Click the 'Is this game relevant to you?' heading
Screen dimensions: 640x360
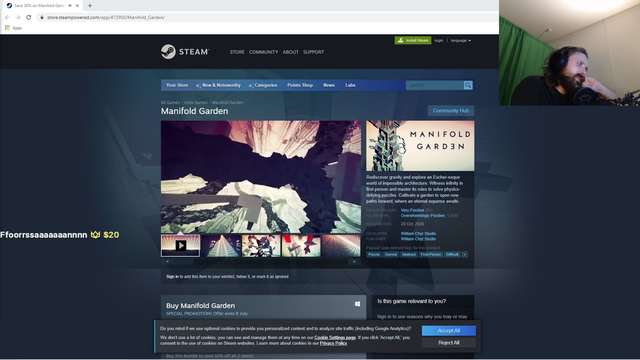click(411, 301)
